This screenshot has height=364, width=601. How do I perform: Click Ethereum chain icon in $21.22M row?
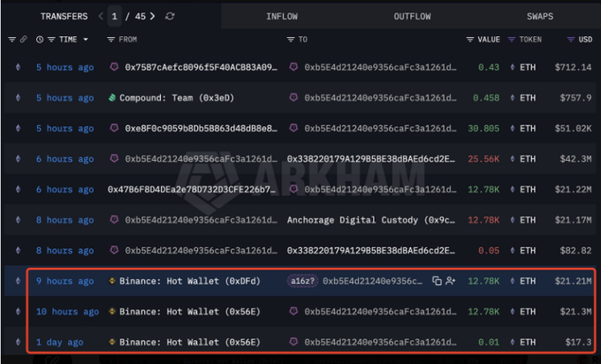(x=18, y=189)
